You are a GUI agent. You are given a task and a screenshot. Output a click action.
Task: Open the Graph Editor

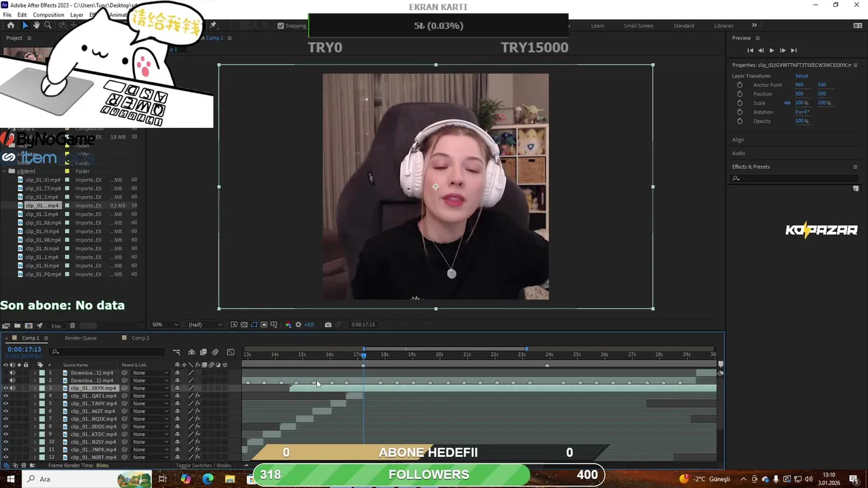(x=231, y=352)
